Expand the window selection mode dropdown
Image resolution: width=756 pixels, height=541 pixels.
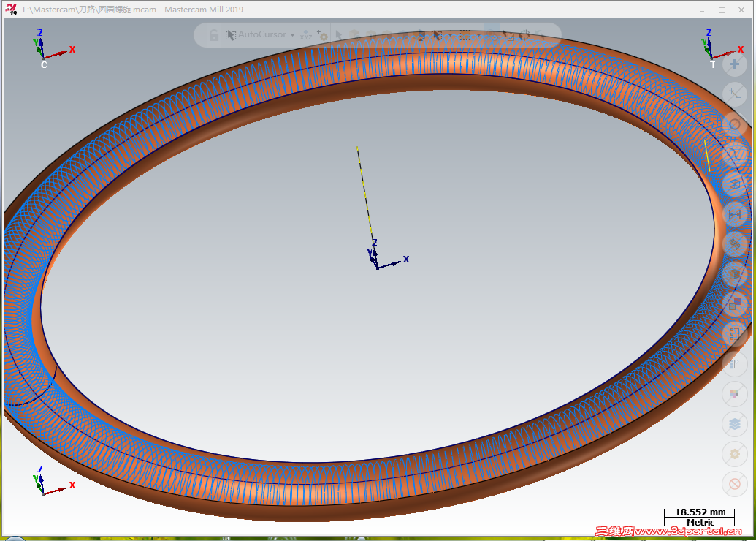[478, 35]
